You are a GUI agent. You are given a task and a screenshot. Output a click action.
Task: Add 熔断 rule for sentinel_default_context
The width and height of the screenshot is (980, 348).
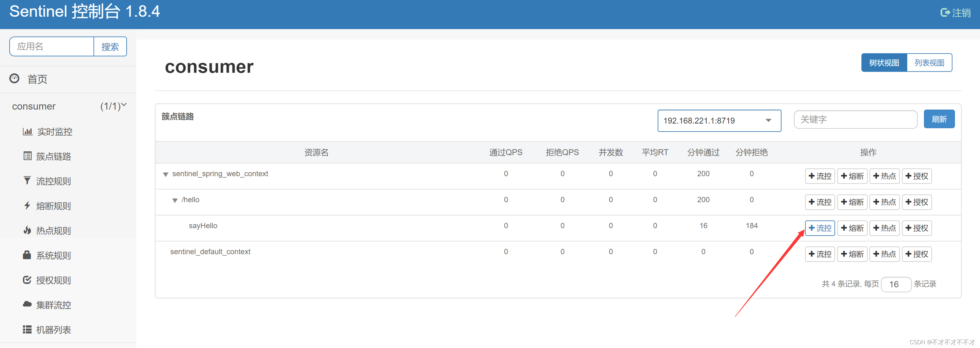852,254
